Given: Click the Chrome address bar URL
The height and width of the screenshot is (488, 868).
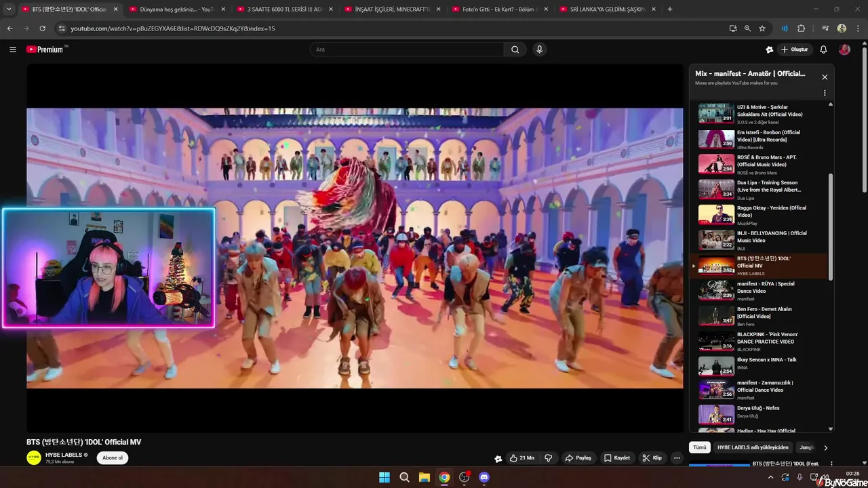Looking at the screenshot, I should click(173, 28).
